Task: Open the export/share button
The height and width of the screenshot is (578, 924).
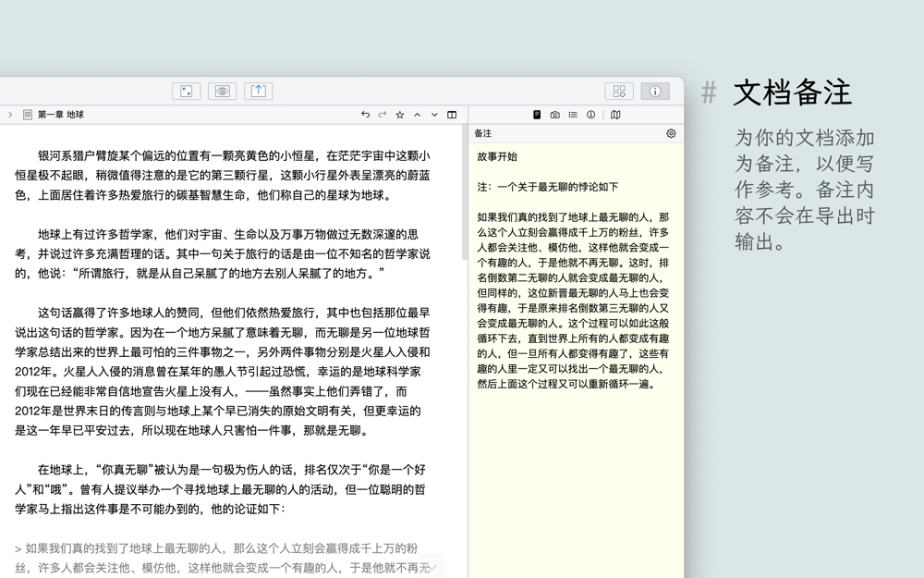Action: point(258,91)
